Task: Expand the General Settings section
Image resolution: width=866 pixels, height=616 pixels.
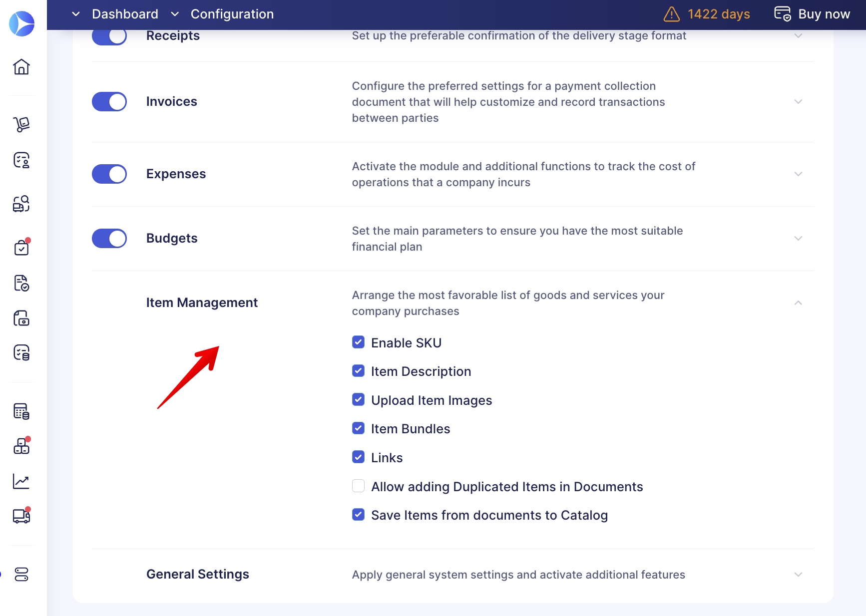Action: click(x=798, y=575)
